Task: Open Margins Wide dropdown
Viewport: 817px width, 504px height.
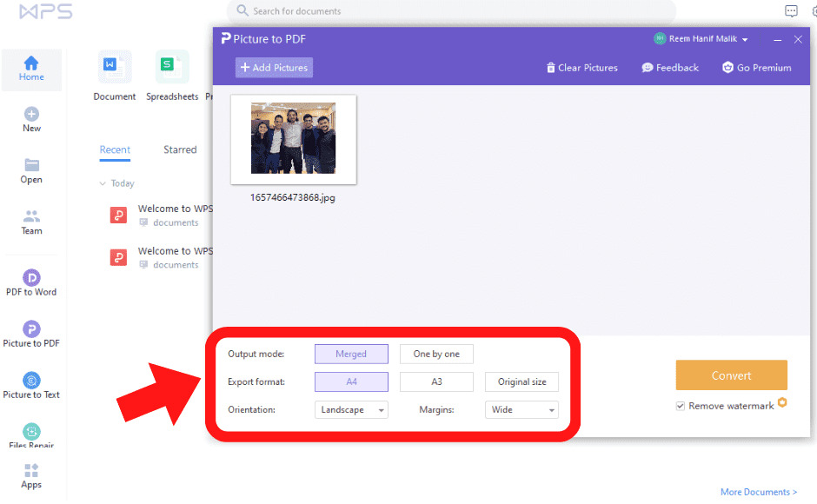Action: click(x=521, y=409)
